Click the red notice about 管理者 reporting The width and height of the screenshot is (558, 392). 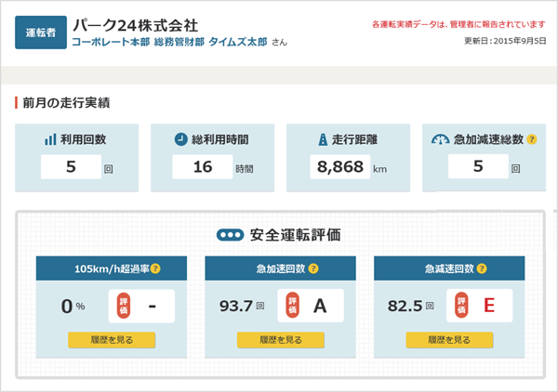click(457, 23)
